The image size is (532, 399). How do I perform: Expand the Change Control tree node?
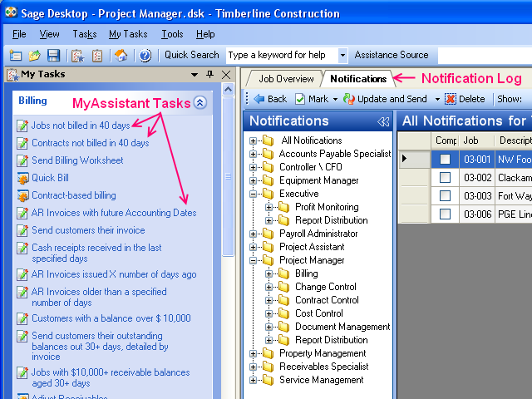click(268, 287)
